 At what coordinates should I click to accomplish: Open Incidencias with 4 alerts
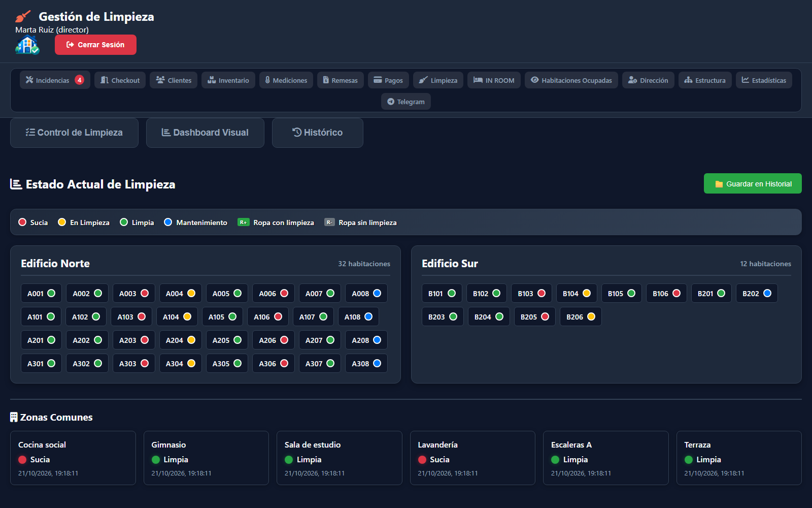tap(55, 80)
